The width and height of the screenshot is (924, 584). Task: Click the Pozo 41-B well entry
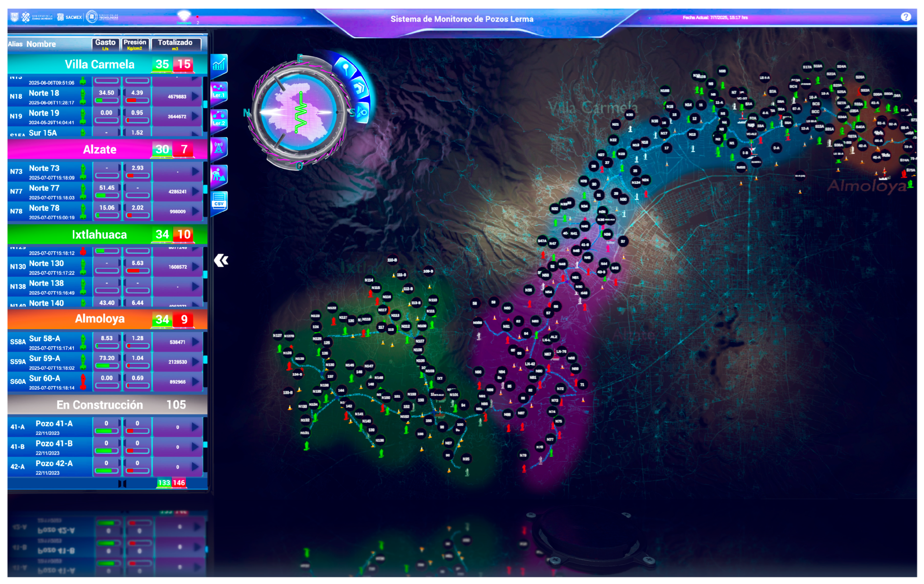(x=54, y=444)
